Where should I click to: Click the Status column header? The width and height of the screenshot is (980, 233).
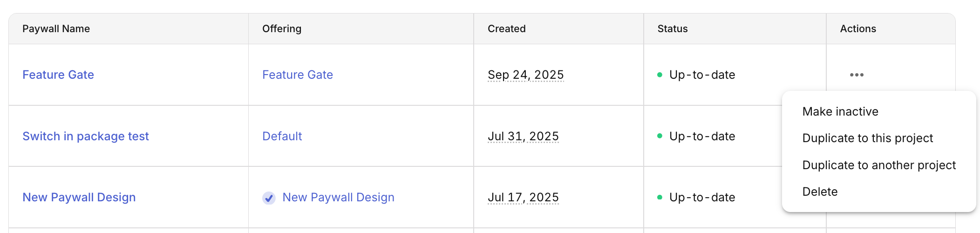click(673, 29)
